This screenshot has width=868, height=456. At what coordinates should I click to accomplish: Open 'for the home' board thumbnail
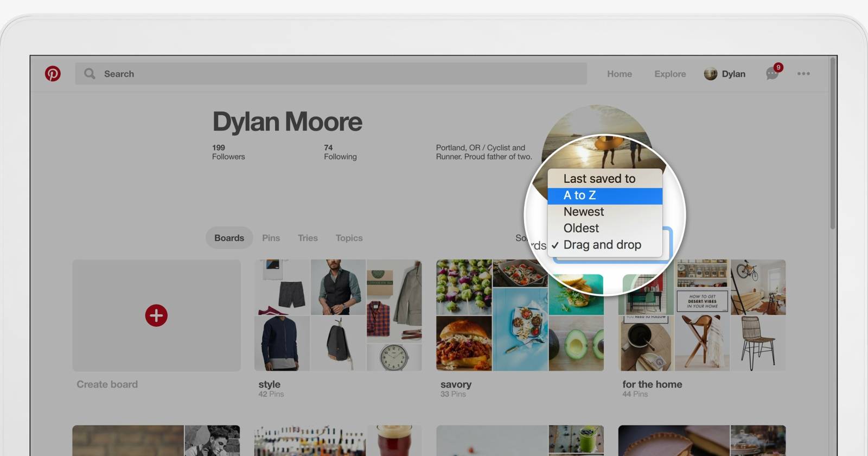tap(702, 315)
